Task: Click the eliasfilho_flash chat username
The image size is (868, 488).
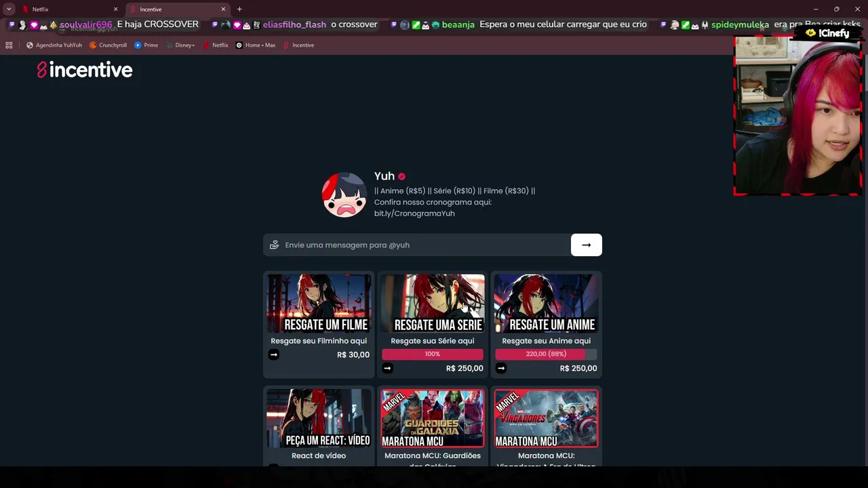Action: click(294, 24)
